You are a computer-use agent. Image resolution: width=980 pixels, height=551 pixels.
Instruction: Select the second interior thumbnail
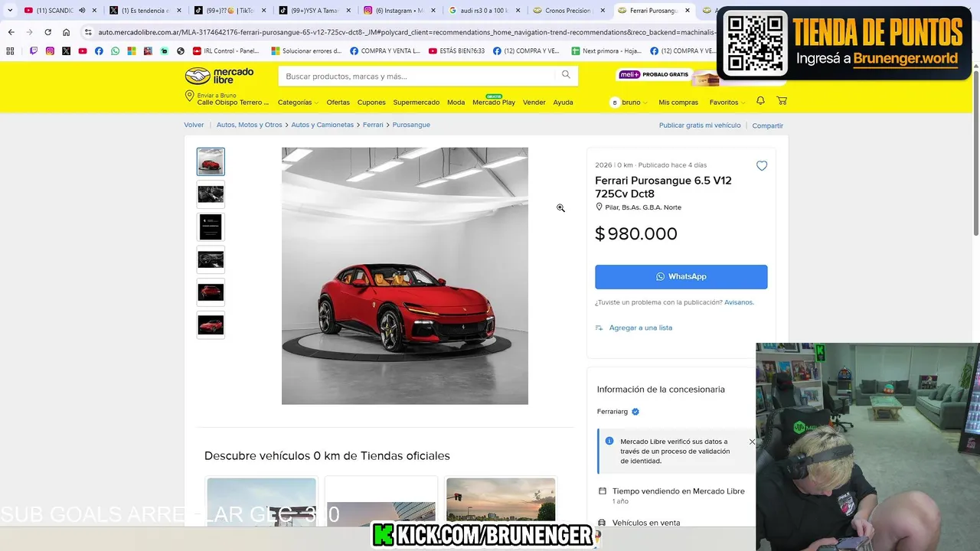(x=211, y=194)
